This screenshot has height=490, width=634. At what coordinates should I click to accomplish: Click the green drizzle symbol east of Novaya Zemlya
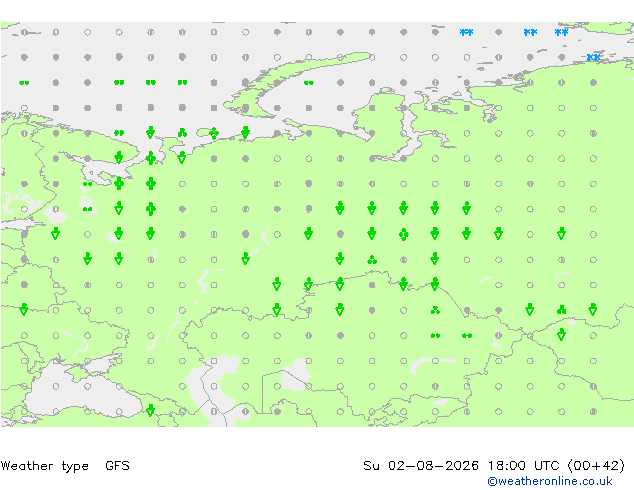coord(309,83)
